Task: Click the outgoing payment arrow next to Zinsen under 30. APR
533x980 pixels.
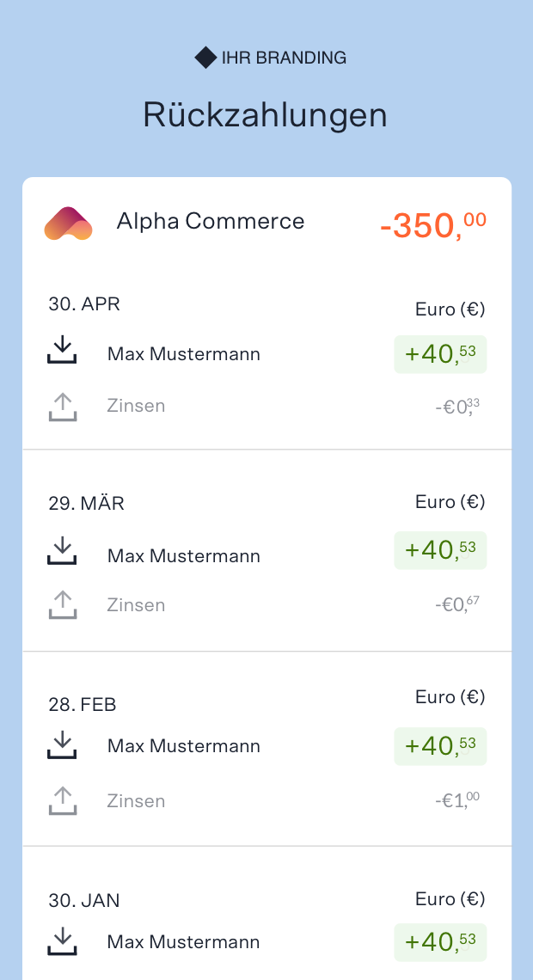Action: (x=61, y=405)
